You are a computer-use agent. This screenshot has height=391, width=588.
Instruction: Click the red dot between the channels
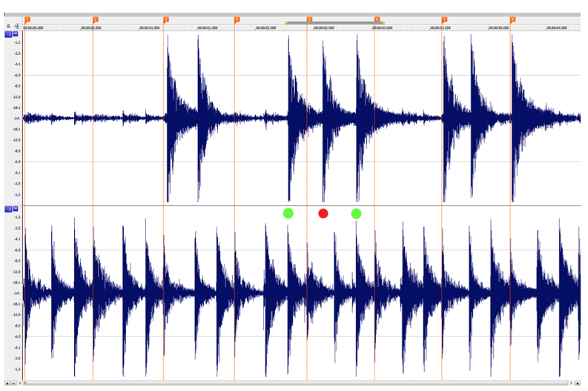[323, 214]
